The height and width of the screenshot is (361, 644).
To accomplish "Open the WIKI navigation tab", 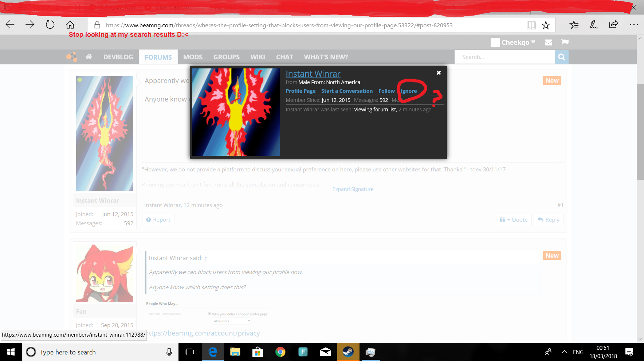I will pyautogui.click(x=258, y=57).
